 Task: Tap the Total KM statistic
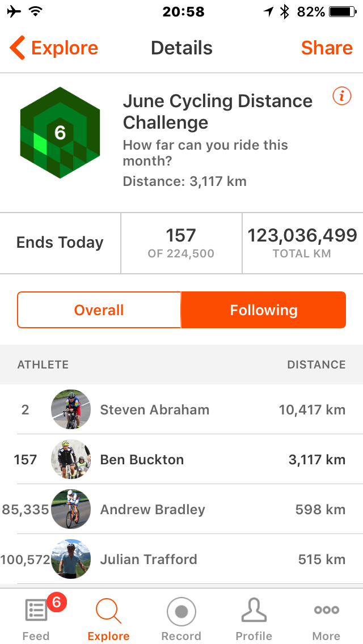[302, 243]
